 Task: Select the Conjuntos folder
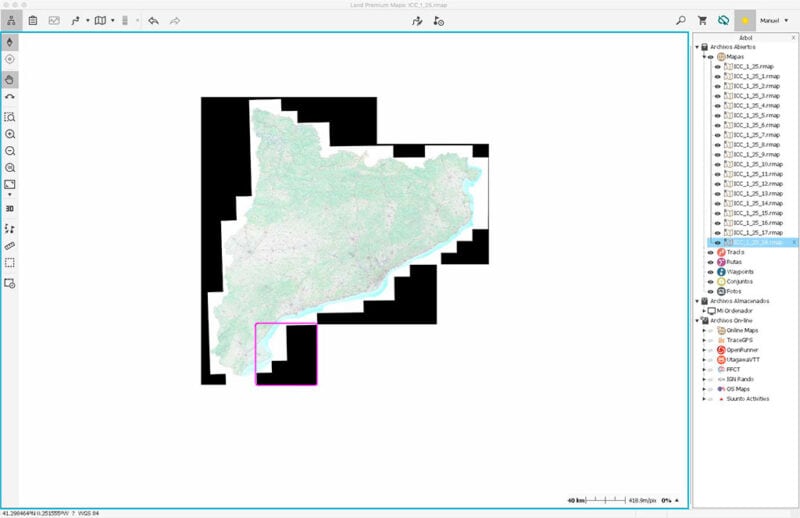point(739,282)
